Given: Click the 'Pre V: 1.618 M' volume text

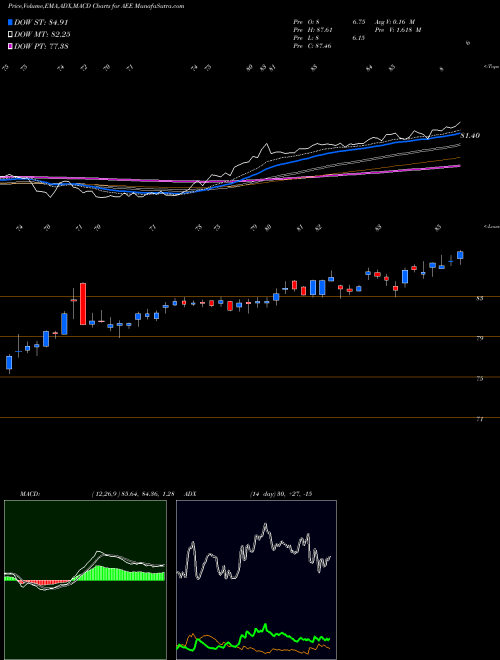Looking at the screenshot, I should coord(399,30).
